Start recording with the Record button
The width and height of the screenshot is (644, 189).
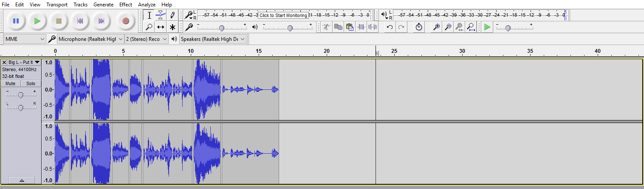126,20
